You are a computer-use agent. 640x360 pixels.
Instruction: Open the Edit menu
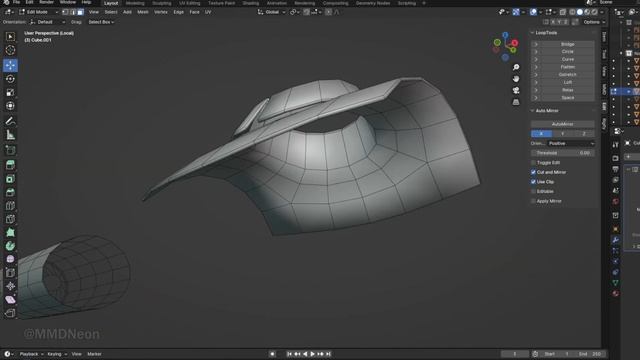point(29,2)
